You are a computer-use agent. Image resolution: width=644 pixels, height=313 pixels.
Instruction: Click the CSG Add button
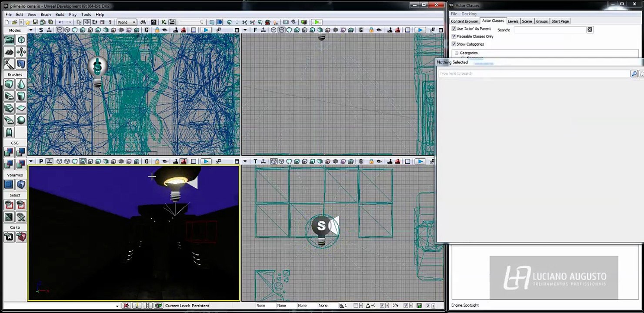9,153
